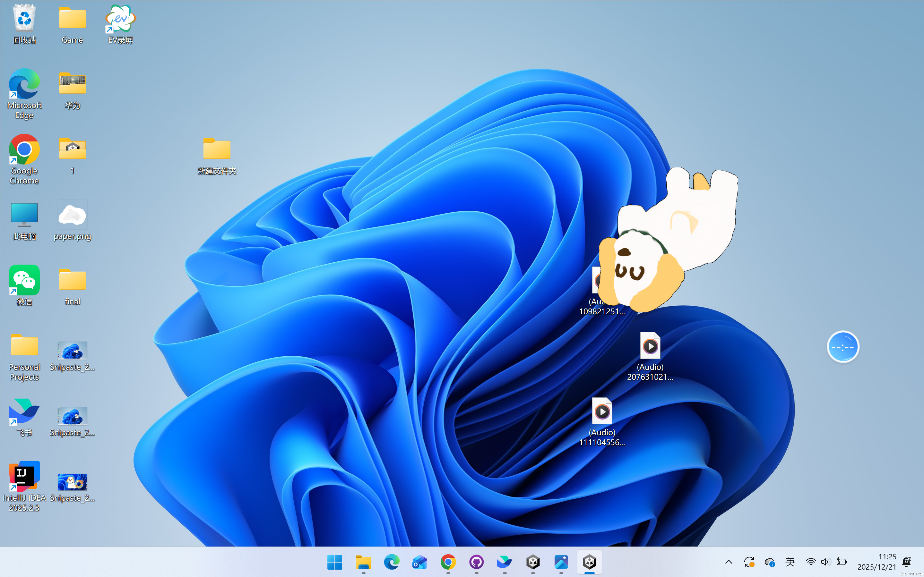Switch to the active Unity window in taskbar
924x577 pixels.
589,562
